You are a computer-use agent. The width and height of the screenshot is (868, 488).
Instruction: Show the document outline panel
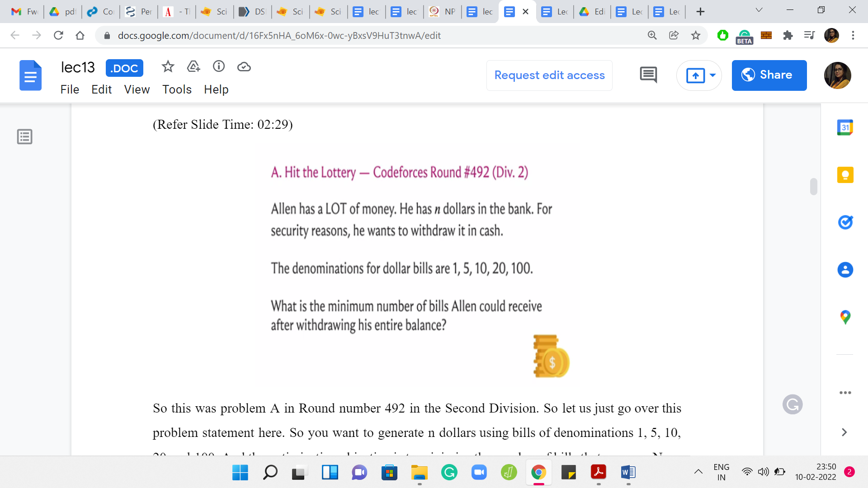pos(25,136)
